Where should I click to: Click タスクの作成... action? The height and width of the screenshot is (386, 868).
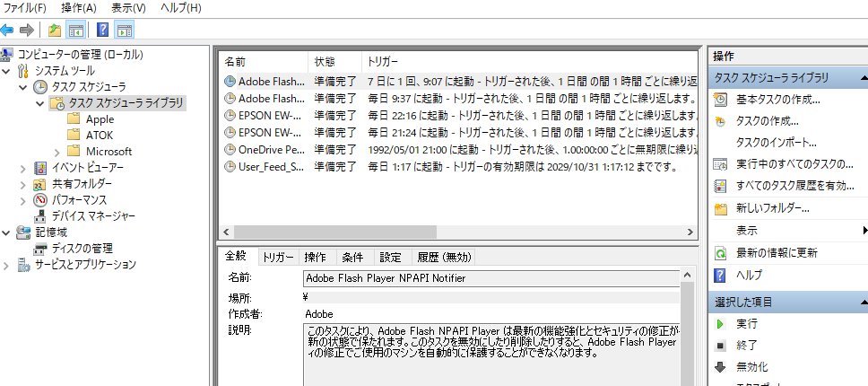point(768,121)
